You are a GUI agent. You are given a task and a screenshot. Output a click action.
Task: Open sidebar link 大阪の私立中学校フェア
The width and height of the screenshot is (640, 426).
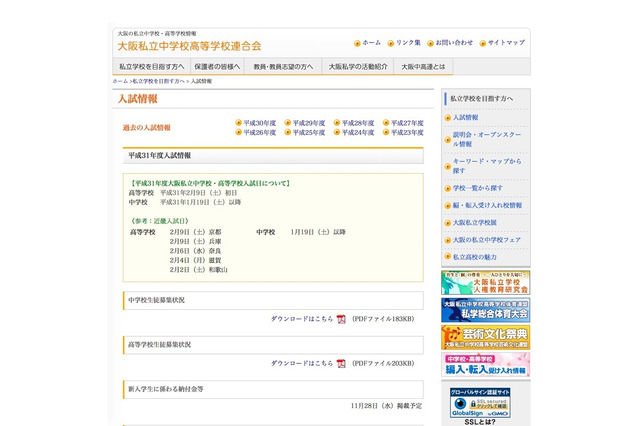click(487, 240)
